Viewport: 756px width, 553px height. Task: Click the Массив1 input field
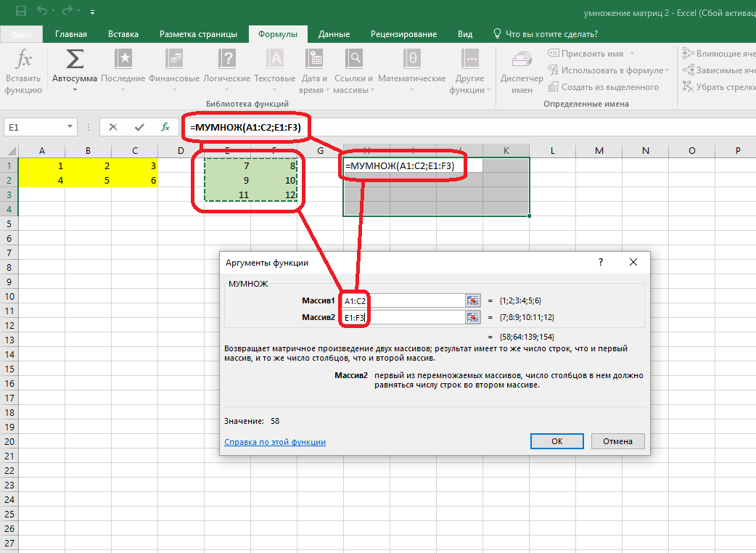point(403,301)
